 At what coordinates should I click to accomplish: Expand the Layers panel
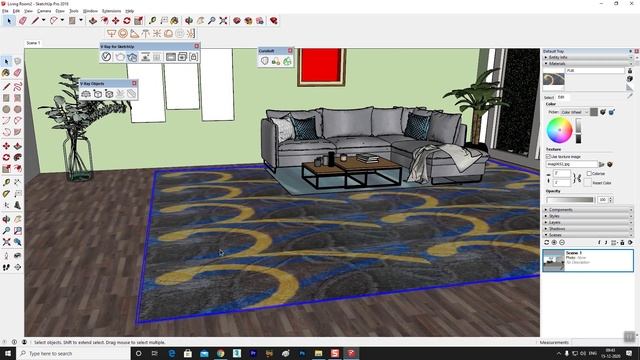tap(588, 222)
